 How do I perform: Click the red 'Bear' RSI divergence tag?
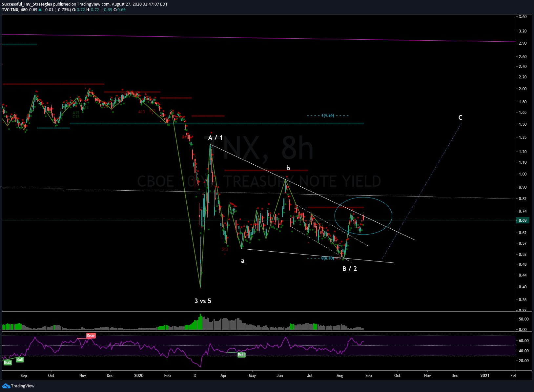click(x=91, y=336)
